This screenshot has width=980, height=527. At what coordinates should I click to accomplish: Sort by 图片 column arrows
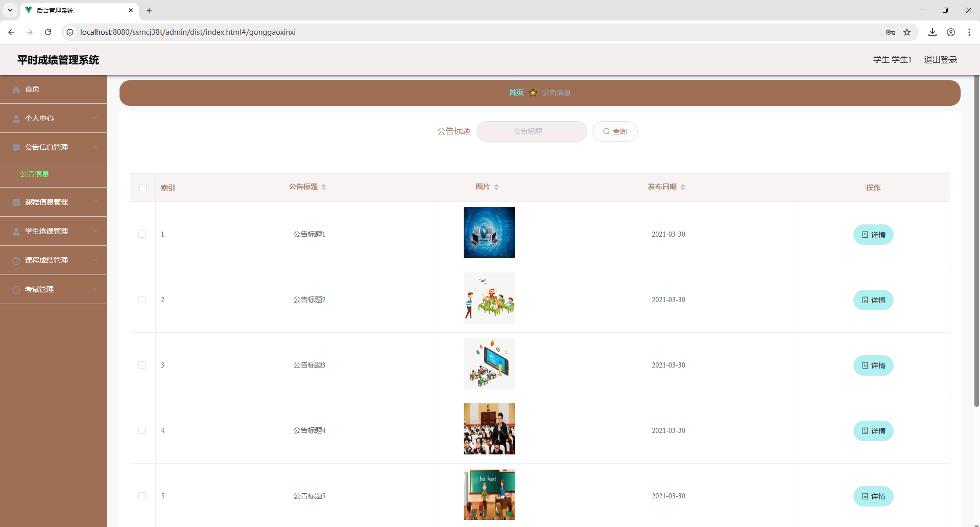[496, 187]
